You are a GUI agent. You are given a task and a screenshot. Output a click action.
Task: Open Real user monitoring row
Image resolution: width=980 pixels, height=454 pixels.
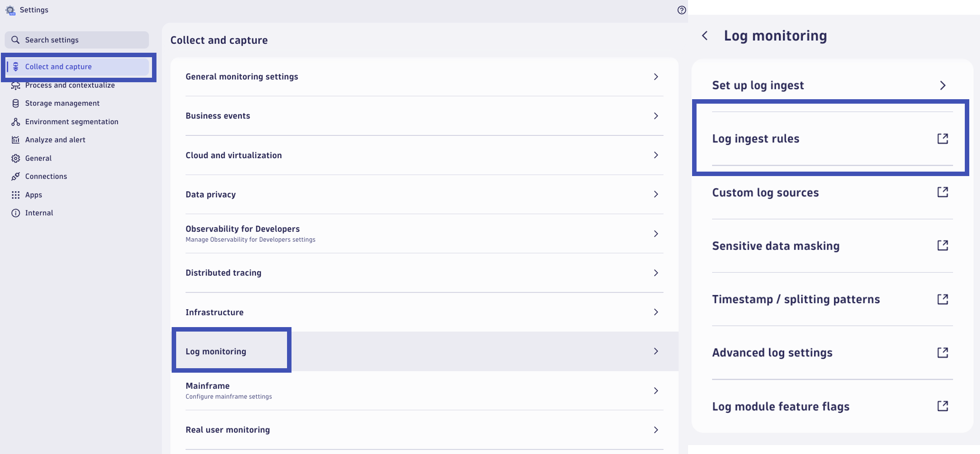[424, 430]
